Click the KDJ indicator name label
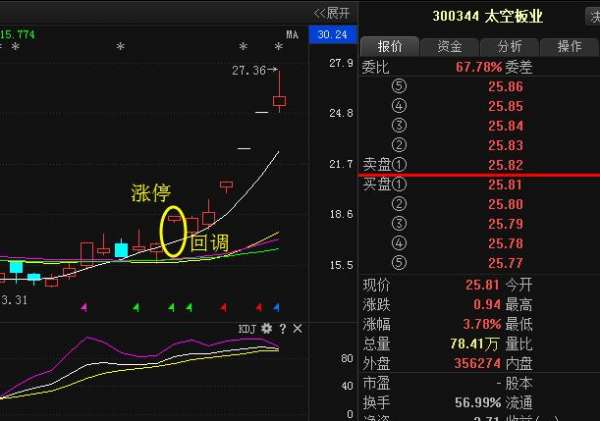 [x=247, y=329]
